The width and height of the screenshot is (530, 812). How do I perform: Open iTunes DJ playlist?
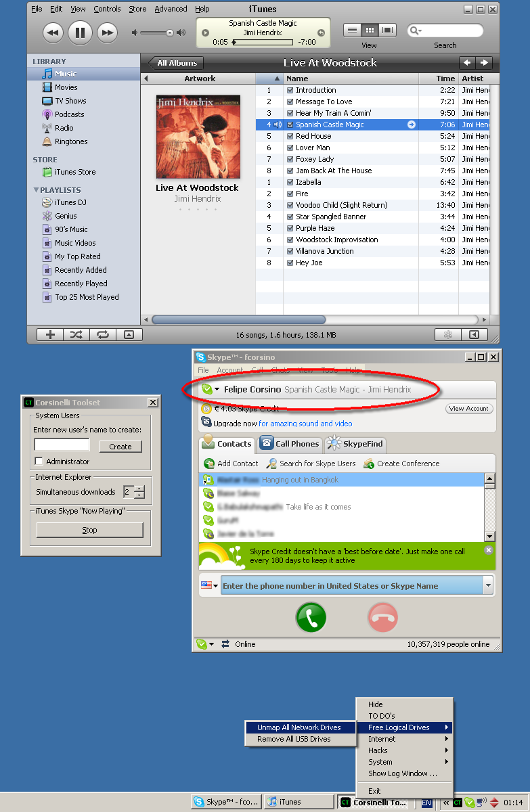tap(70, 202)
